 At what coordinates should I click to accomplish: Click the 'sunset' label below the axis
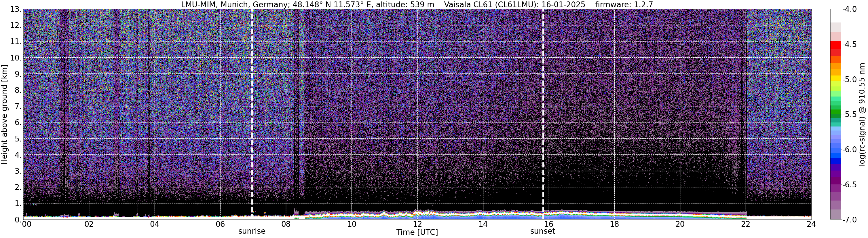(543, 231)
